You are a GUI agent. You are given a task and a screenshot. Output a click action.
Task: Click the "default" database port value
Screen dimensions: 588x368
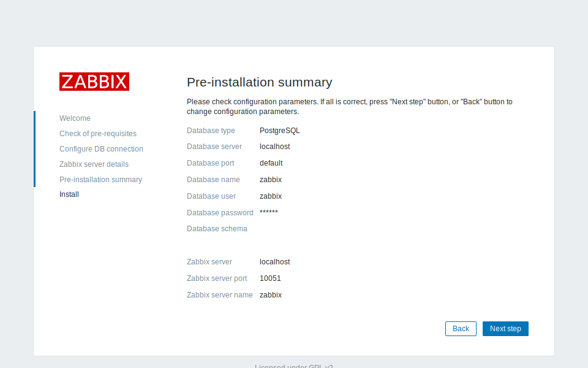click(271, 163)
